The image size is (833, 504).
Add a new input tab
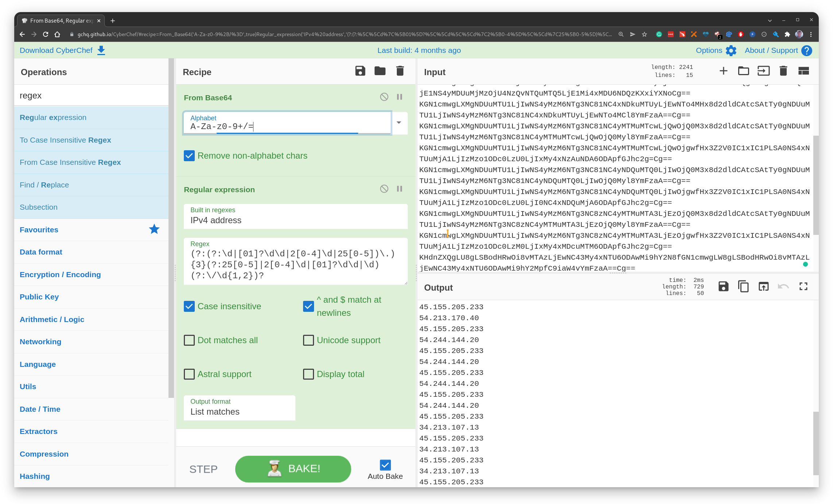coord(723,71)
